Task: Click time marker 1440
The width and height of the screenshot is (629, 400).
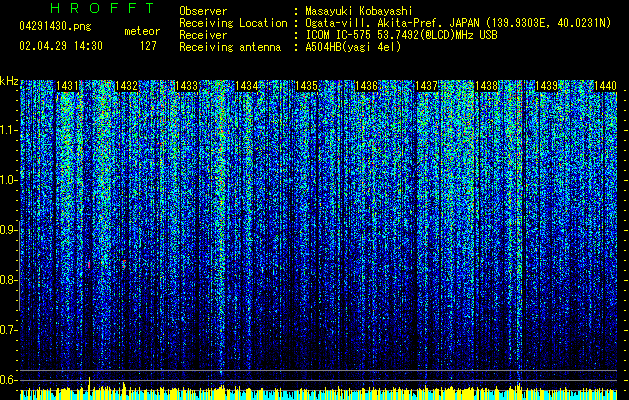Action: (x=605, y=86)
